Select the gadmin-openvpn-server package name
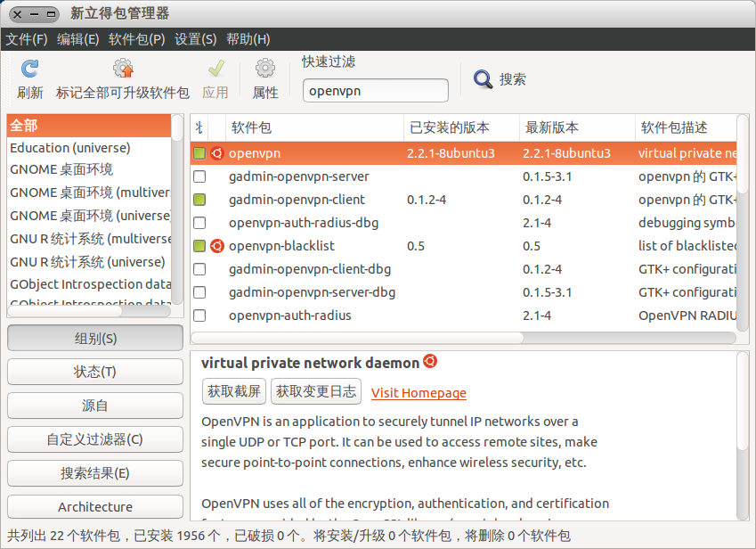Image resolution: width=756 pixels, height=549 pixels. (299, 176)
